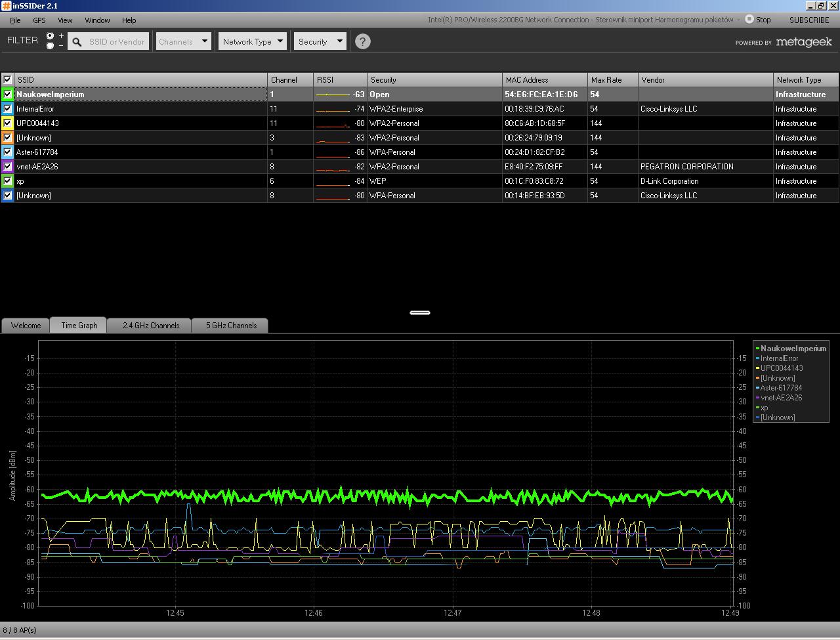
Task: Sort by the Channel column header
Action: point(291,79)
